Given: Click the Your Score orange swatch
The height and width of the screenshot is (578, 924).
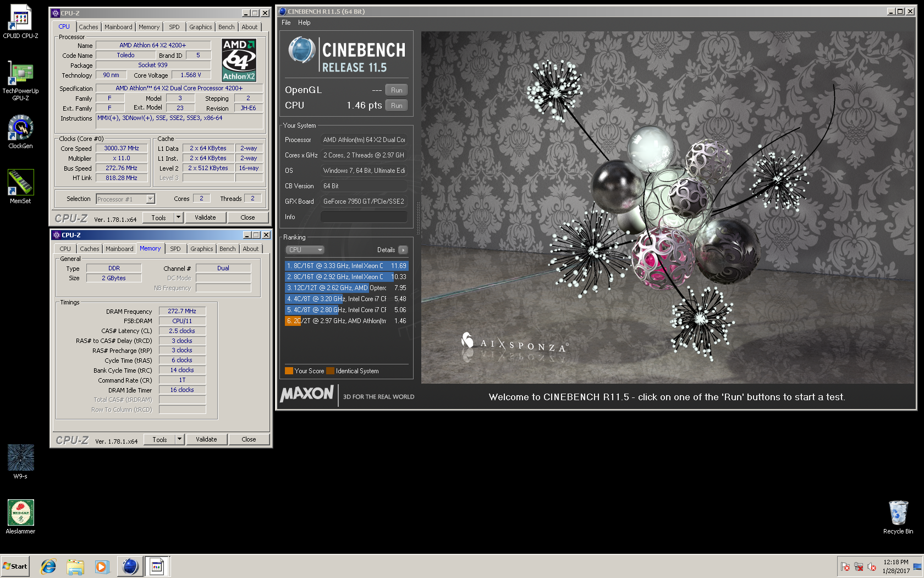Looking at the screenshot, I should [x=289, y=371].
